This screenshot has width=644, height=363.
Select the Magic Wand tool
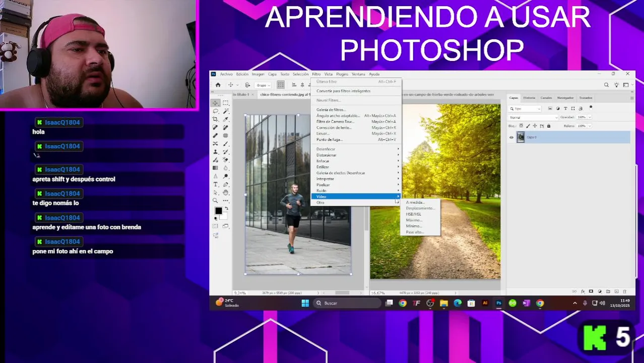(x=226, y=111)
